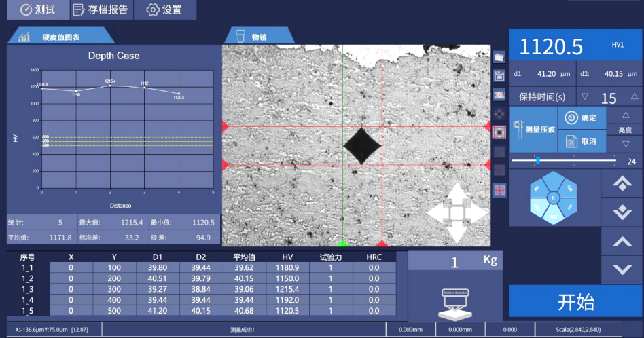Click the red target reticle icon
644x338 pixels.
point(499,190)
